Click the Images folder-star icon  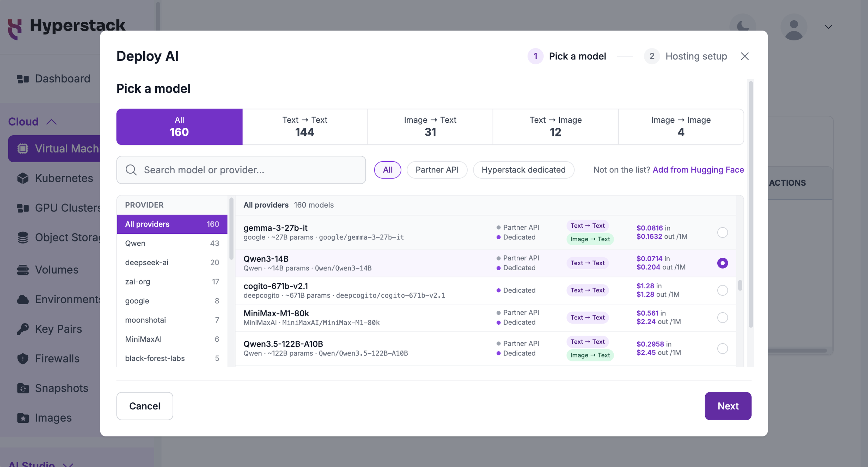(x=23, y=418)
